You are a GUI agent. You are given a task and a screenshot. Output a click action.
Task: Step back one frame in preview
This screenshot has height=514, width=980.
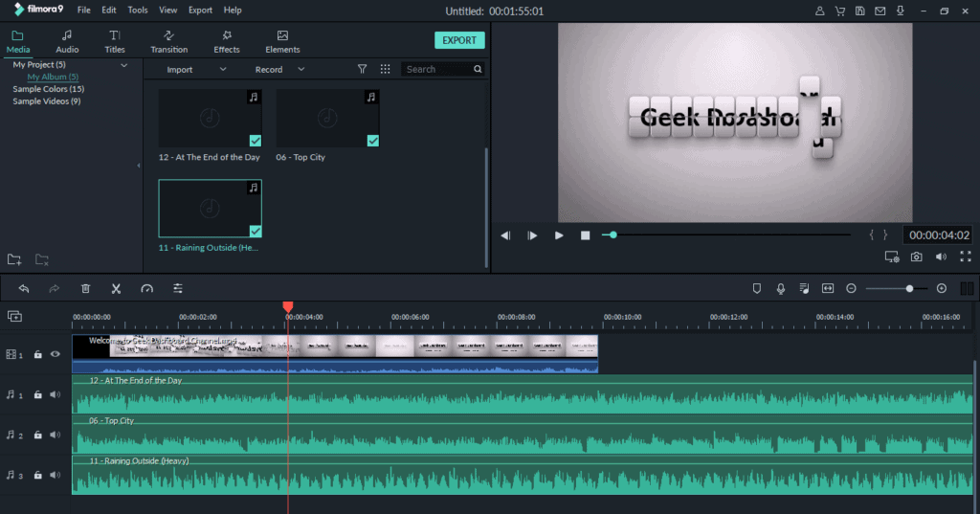click(505, 235)
